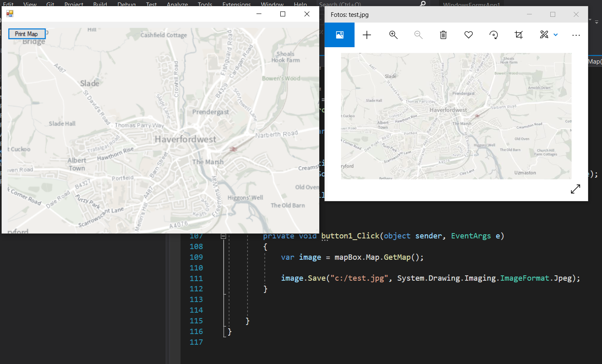Screen dimensions: 602x364
Task: Collapse the button1_Click method outline
Action: (223, 236)
